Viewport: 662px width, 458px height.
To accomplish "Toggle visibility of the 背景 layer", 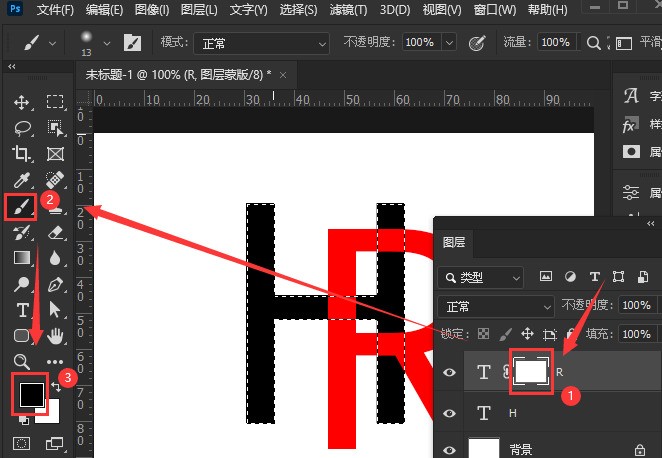I will pos(449,450).
